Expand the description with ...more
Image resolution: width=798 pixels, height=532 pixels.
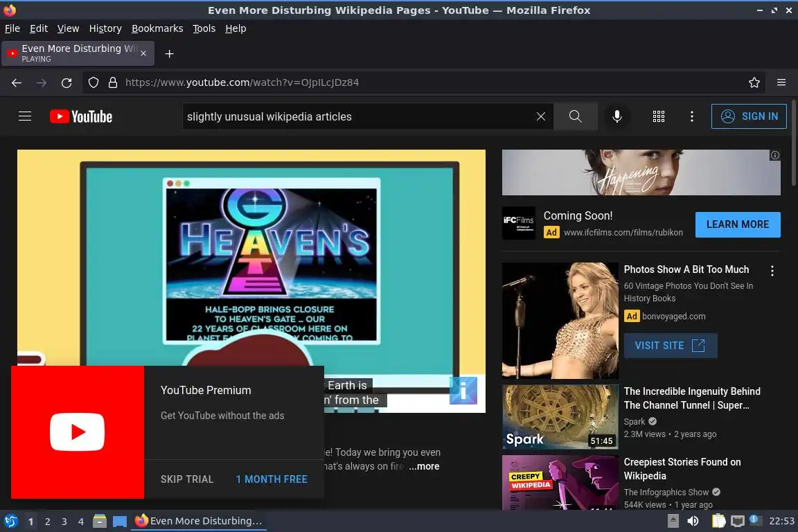point(424,466)
